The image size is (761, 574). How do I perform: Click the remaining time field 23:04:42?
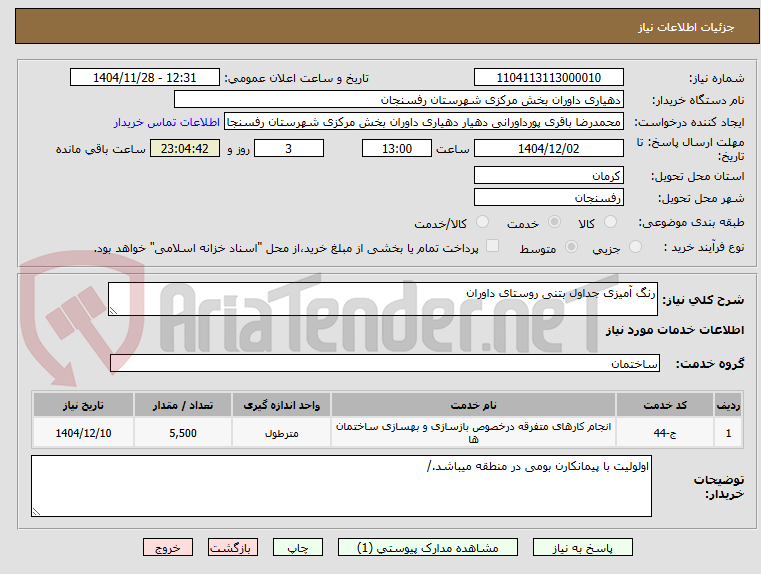point(185,148)
